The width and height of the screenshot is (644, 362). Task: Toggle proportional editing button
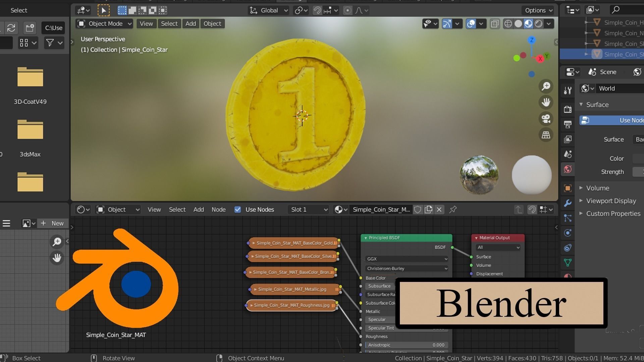(x=348, y=10)
